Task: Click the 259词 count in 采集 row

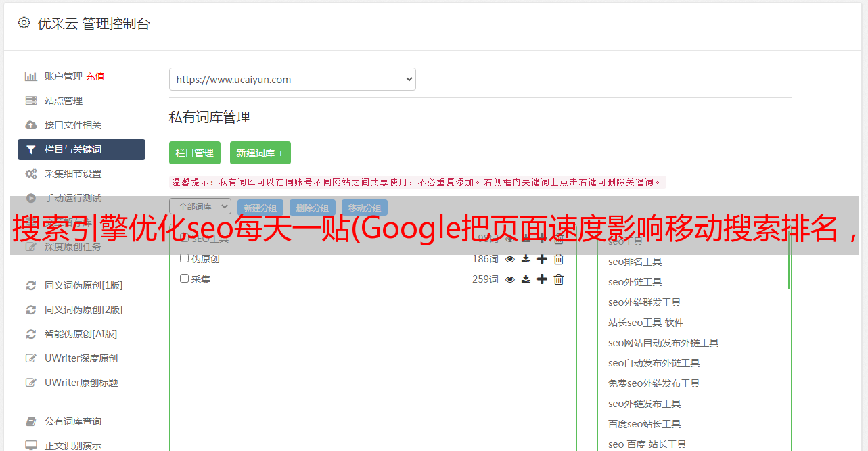Action: 485,279
